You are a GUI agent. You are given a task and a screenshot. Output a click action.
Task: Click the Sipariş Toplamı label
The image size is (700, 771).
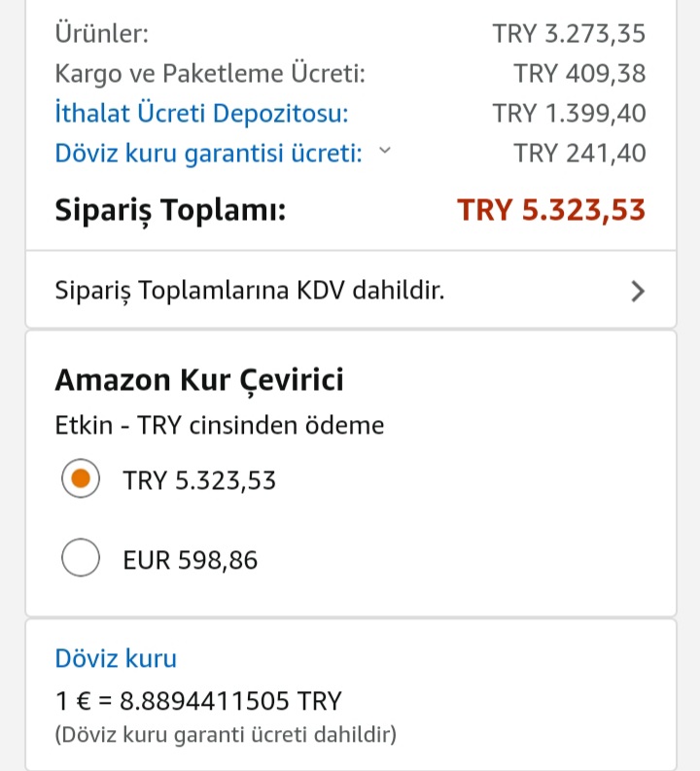(170, 211)
